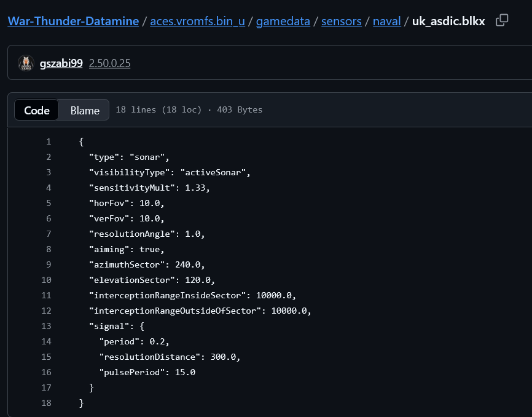Open the sensors folder breadcrumb
The width and height of the screenshot is (532, 417).
342,21
